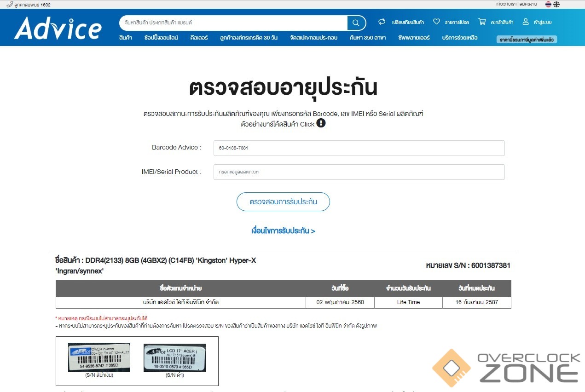Click the วันที่ซื้อ column header
This screenshot has height=392, width=585.
pos(340,288)
